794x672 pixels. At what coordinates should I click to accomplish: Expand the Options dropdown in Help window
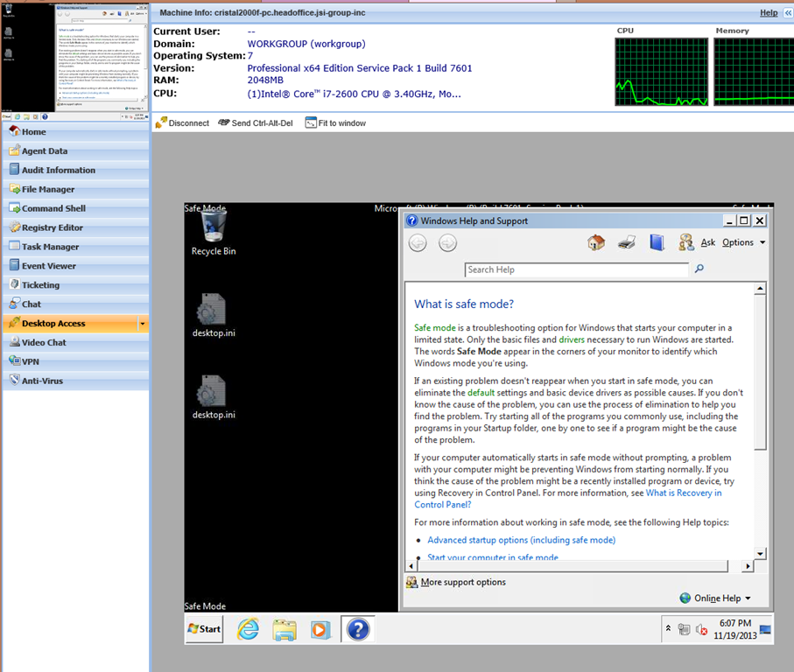[x=743, y=242]
